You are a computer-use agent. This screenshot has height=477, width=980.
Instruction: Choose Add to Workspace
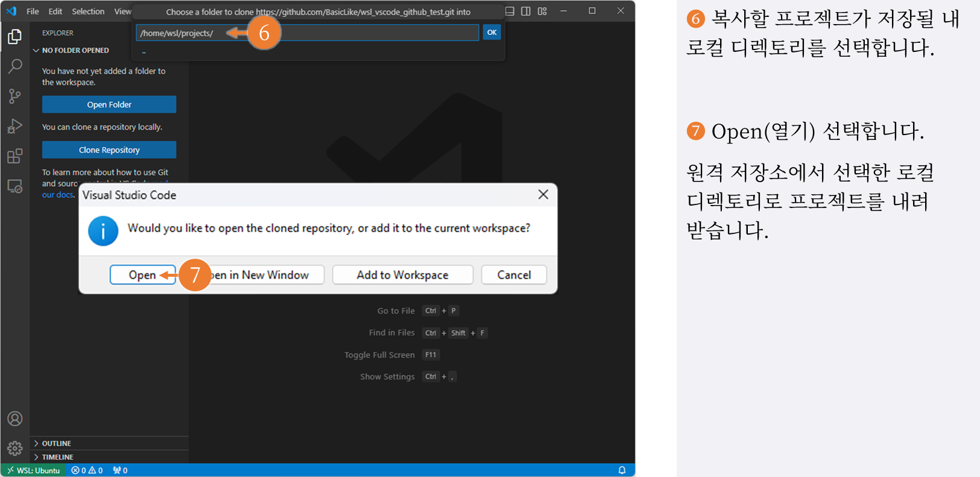[x=402, y=275]
